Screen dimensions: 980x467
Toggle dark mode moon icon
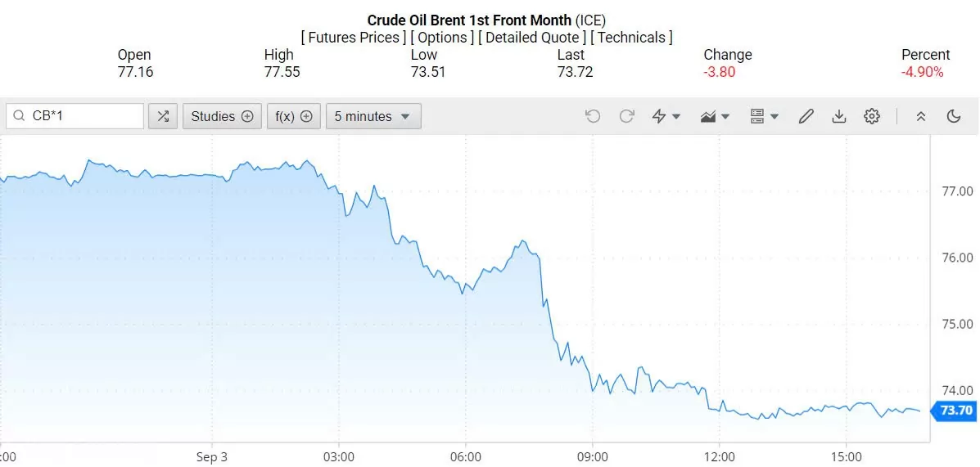tap(954, 116)
